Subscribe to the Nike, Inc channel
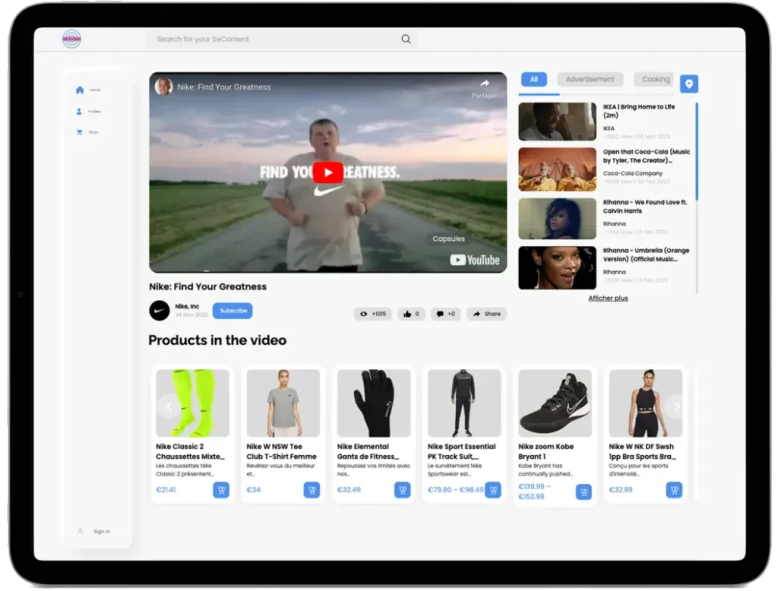The height and width of the screenshot is (591, 778). (232, 311)
